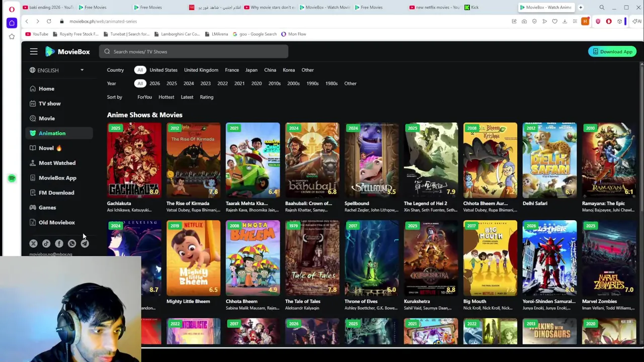Screen dimensions: 644x362
Task: Click the MovieBox logo
Action: pos(67,51)
